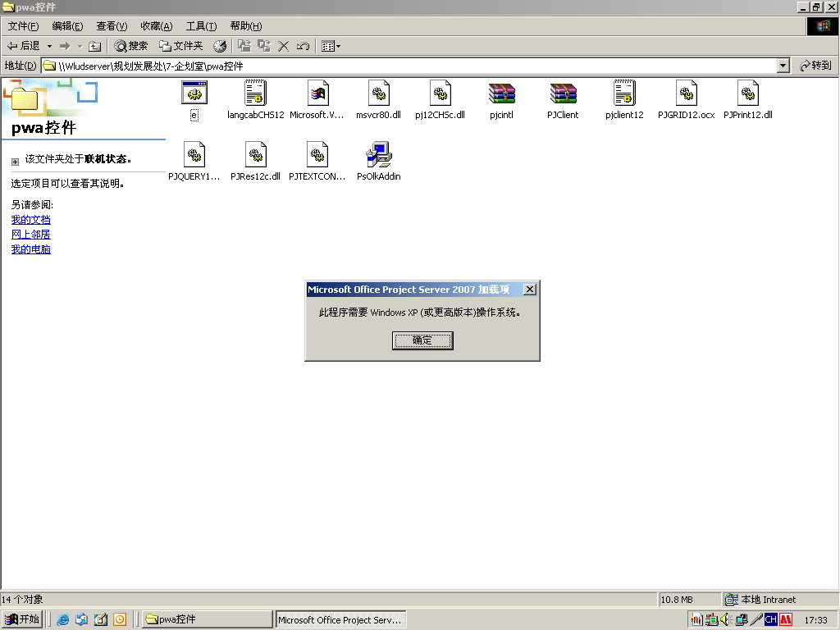The width and height of the screenshot is (840, 630).
Task: Select the file named 'e'
Action: point(194,101)
